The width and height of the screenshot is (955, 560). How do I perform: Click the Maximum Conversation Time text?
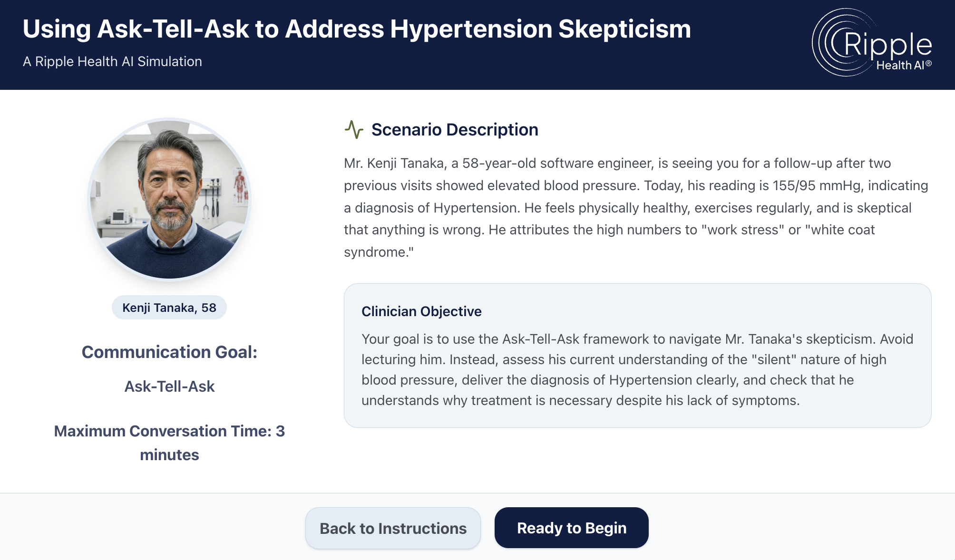coord(169,443)
